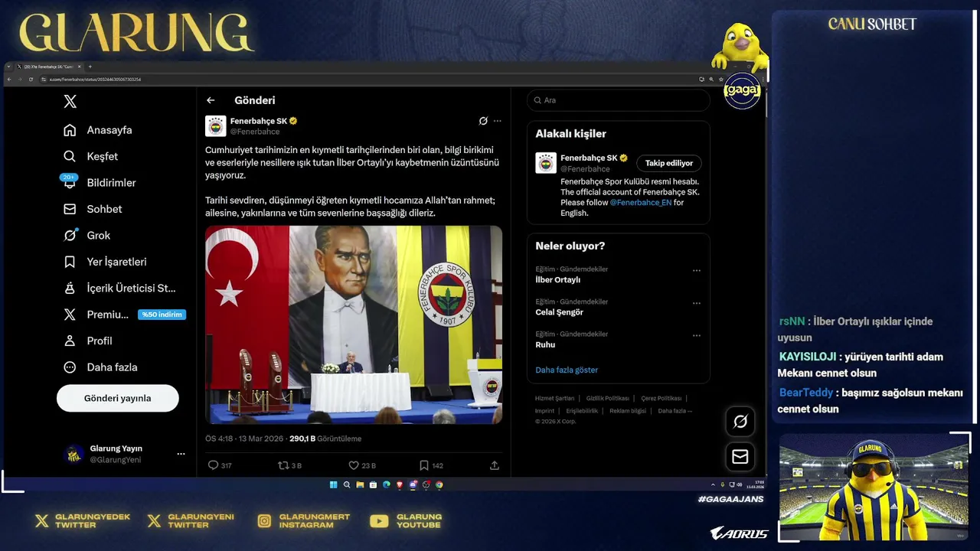Go to Anasayfa in sidebar
This screenshot has width=980, height=551.
pos(97,130)
